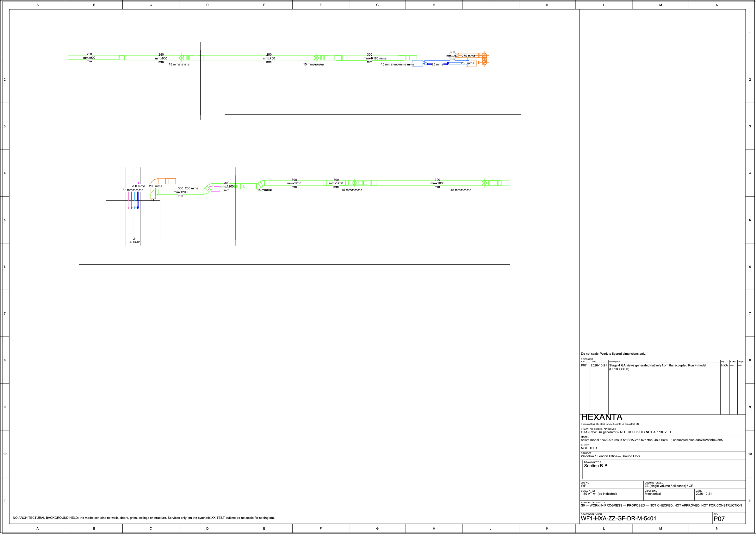
Task: Select the 'Stage 4 GA views generated natively' description
Action: (x=658, y=367)
